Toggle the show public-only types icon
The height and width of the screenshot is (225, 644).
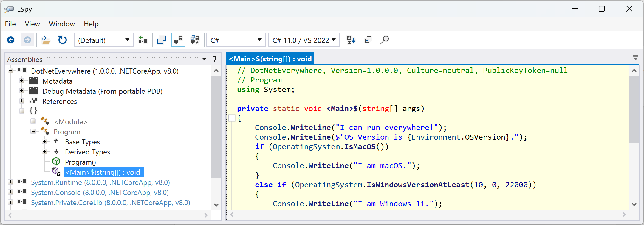click(x=162, y=40)
